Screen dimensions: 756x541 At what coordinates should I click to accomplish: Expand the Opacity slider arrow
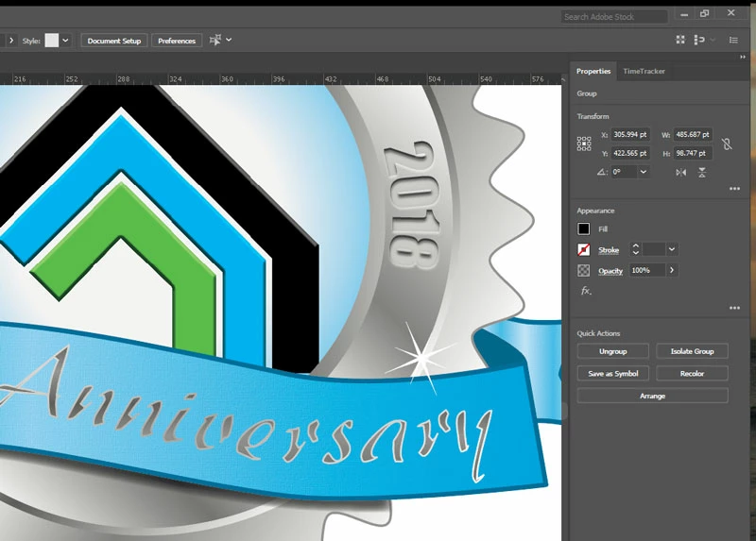[672, 270]
